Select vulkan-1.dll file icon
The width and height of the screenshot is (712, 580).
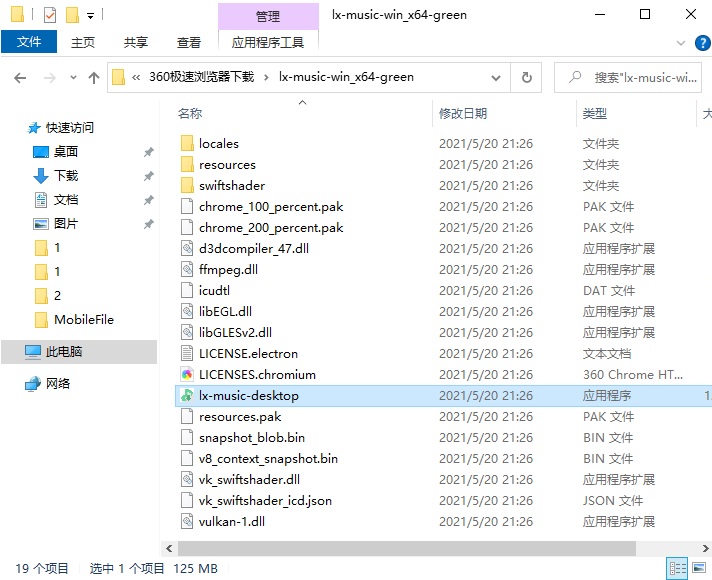click(187, 521)
